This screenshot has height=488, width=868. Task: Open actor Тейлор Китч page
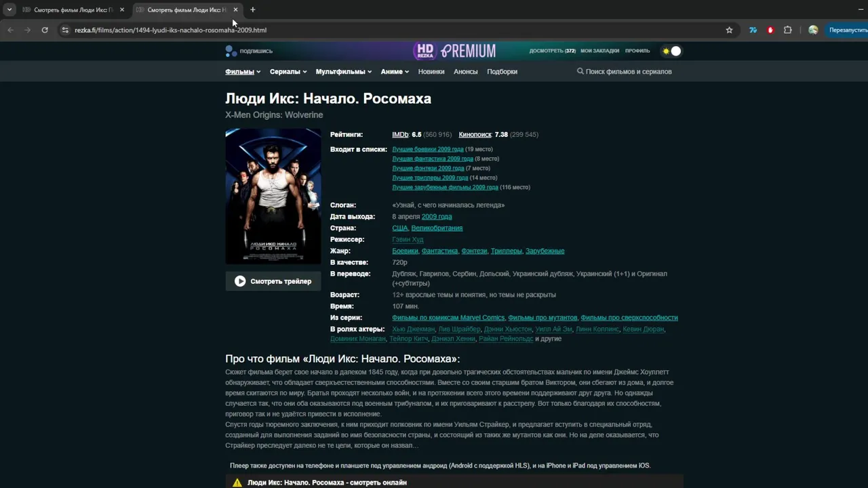pyautogui.click(x=409, y=339)
